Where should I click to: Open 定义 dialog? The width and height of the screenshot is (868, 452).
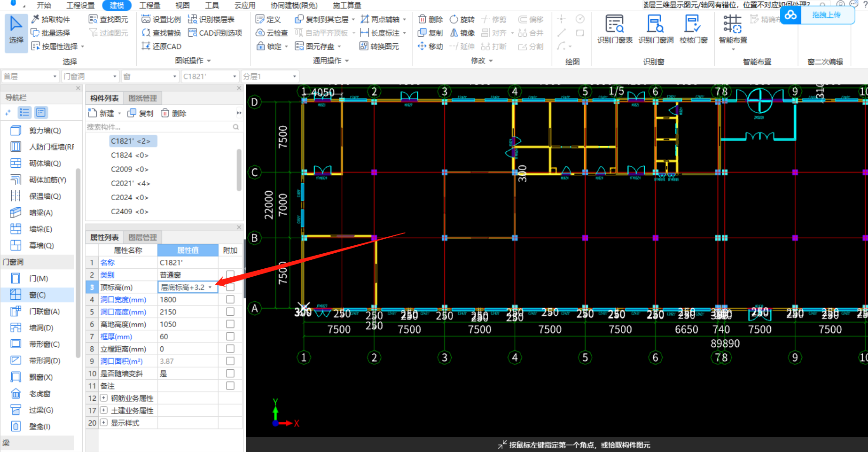[x=268, y=19]
